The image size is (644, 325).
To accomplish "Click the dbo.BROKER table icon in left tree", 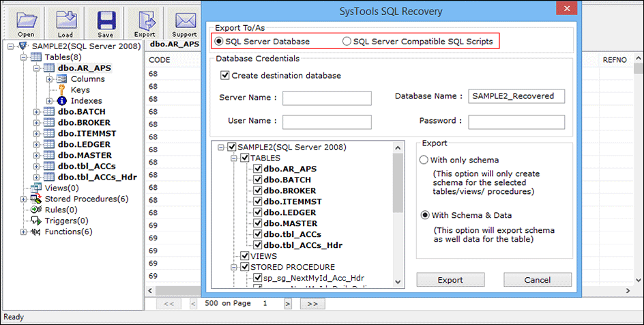I will click(49, 122).
